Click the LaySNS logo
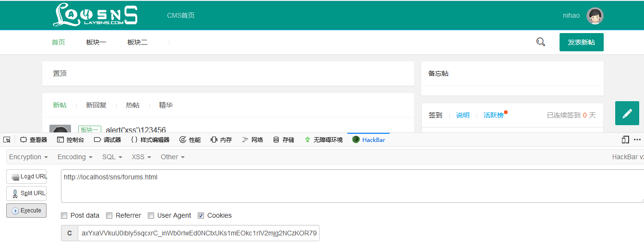 (95, 15)
